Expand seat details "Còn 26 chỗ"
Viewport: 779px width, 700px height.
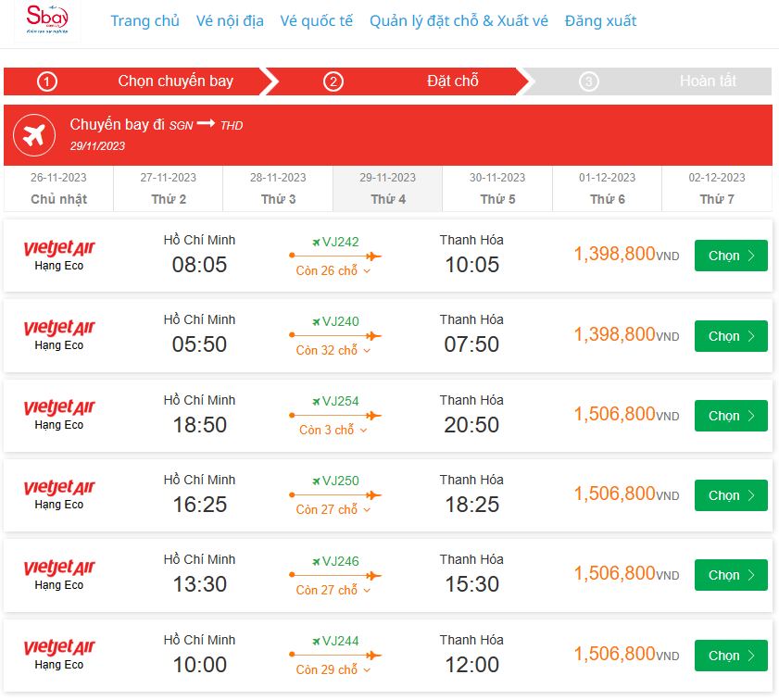pyautogui.click(x=333, y=270)
